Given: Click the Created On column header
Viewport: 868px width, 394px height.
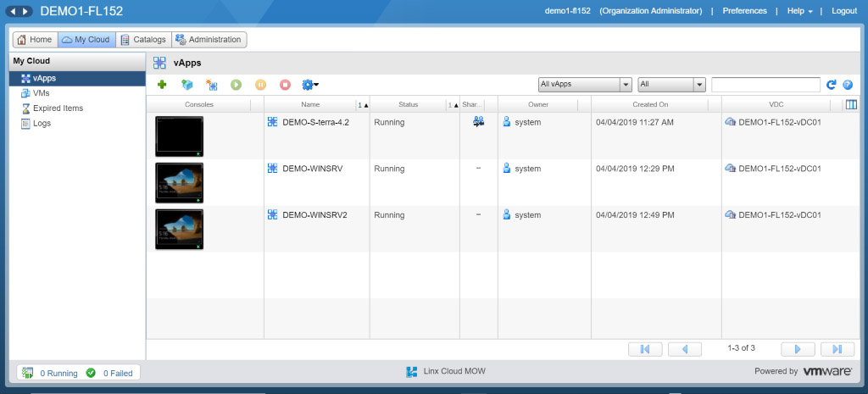Looking at the screenshot, I should click(650, 104).
